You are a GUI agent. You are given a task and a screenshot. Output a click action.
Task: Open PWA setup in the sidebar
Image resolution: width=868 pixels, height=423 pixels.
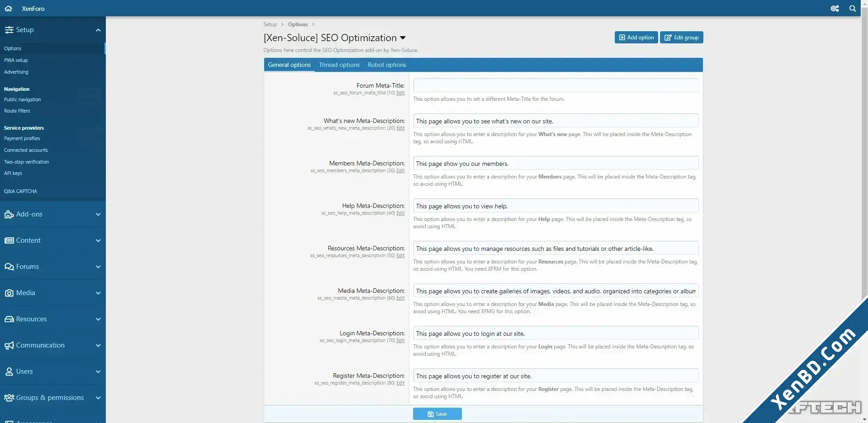click(x=16, y=60)
